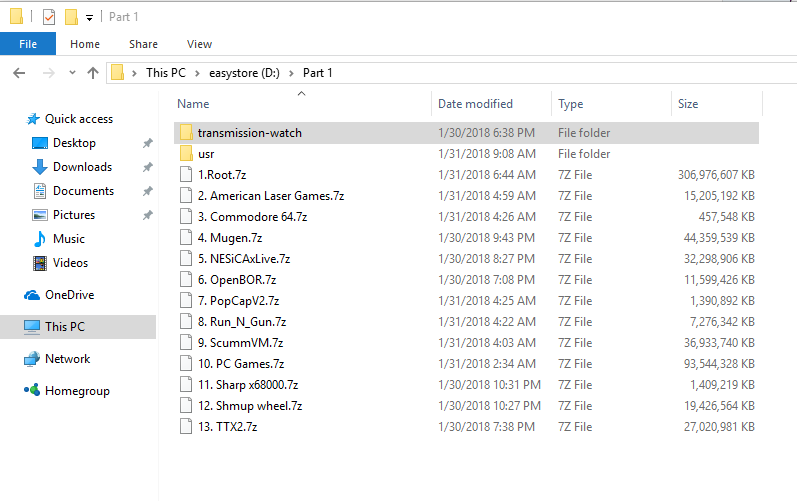Open the File menu tab

click(28, 44)
